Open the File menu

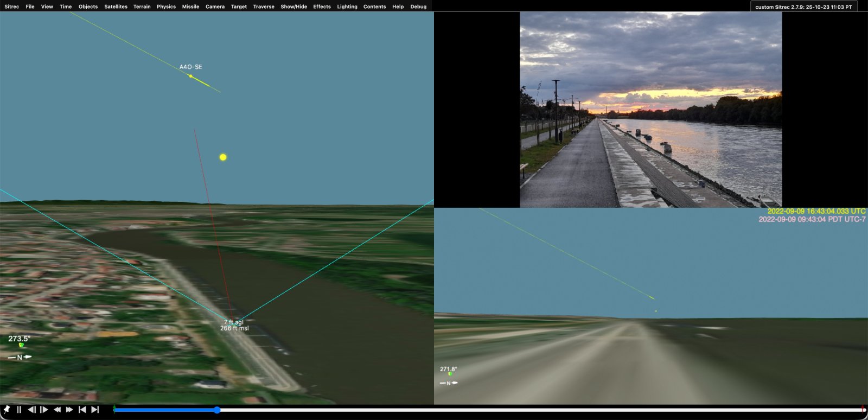30,7
